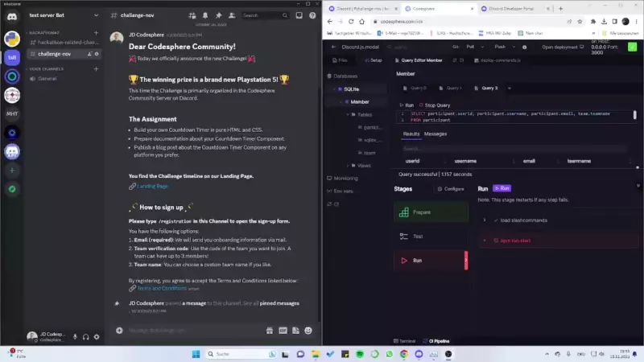Switch to Setup tab in Codesphere
Screen dimensions: 644x362
[374, 60]
